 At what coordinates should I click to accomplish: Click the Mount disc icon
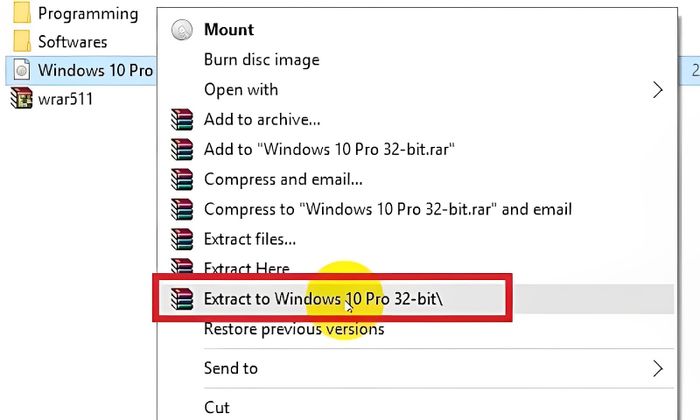(182, 30)
